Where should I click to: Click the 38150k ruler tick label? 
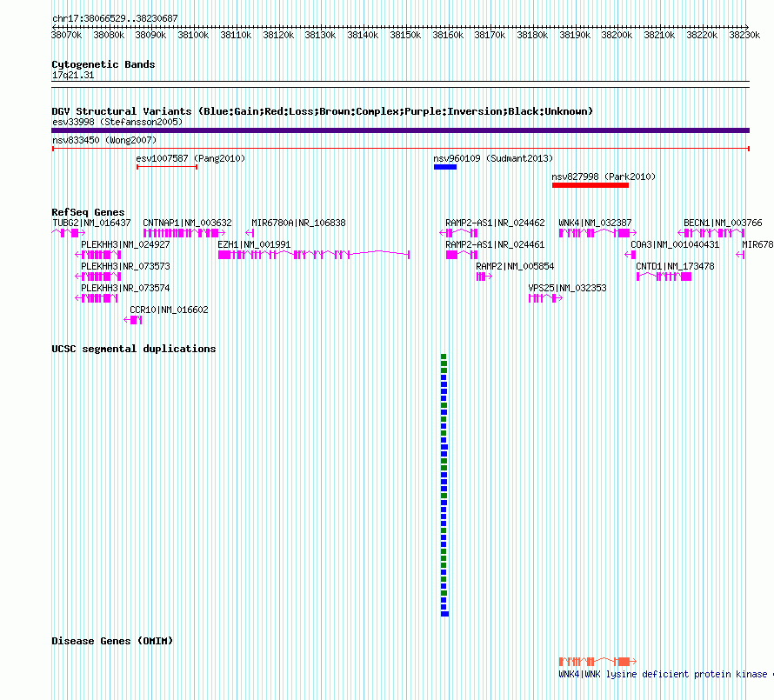click(405, 35)
